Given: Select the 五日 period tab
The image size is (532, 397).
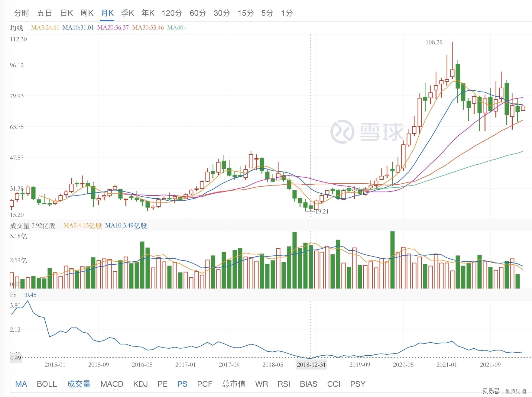Looking at the screenshot, I should click(x=45, y=13).
